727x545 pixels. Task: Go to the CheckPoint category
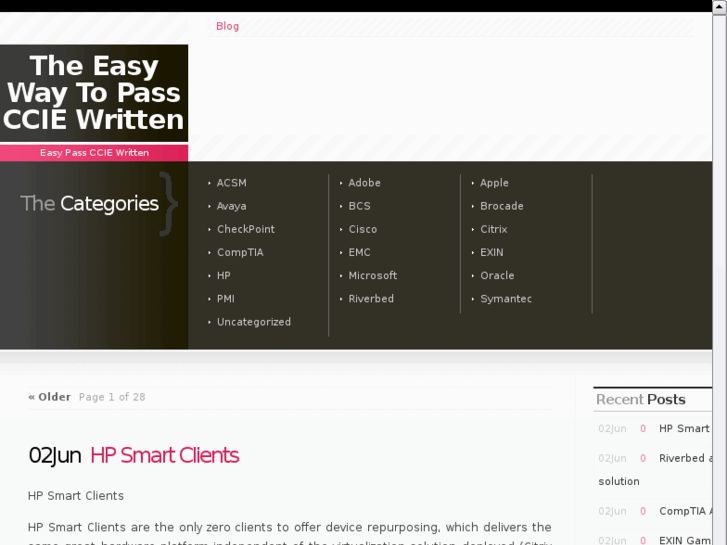tap(246, 229)
